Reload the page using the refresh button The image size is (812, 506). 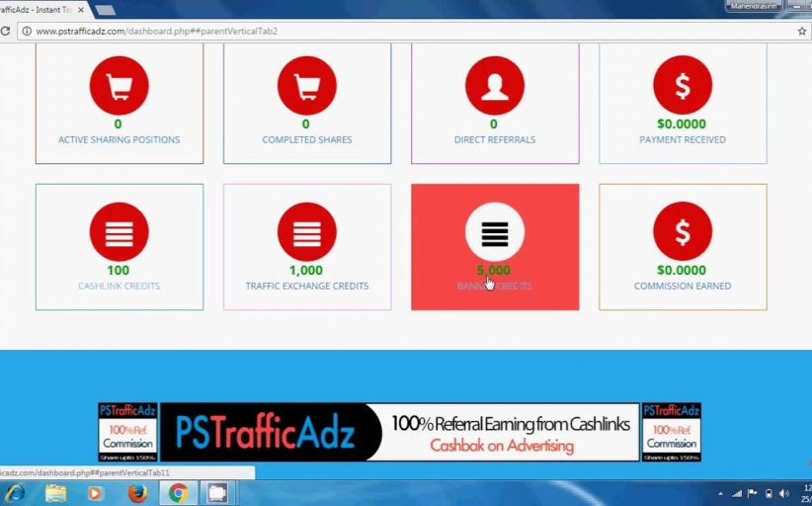coord(6,31)
